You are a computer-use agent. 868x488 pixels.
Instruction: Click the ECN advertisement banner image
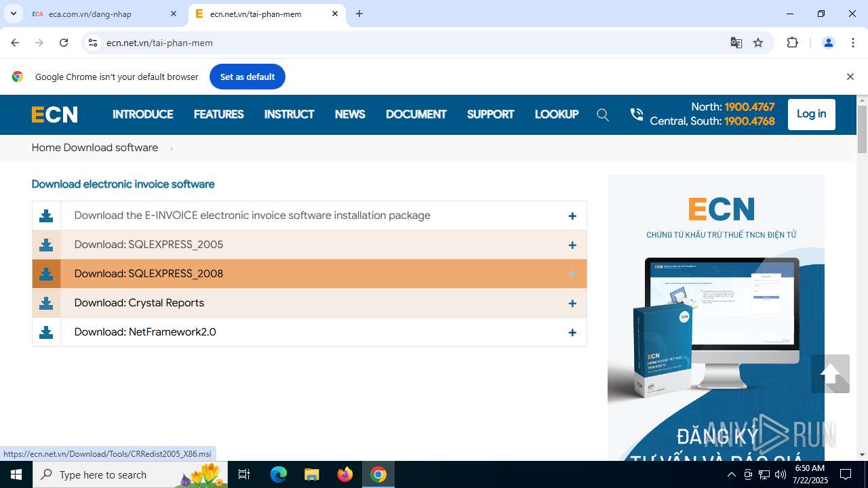click(715, 317)
